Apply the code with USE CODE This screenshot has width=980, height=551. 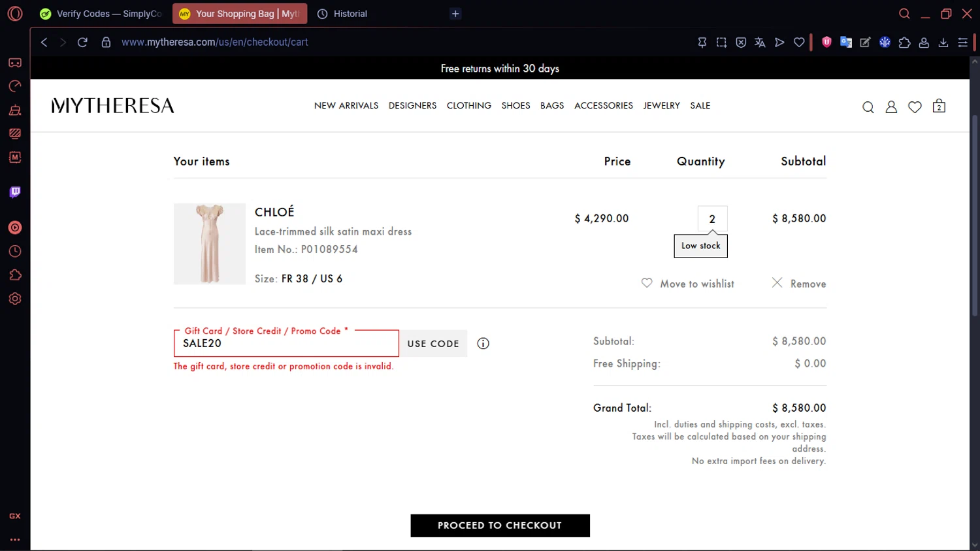[433, 344]
